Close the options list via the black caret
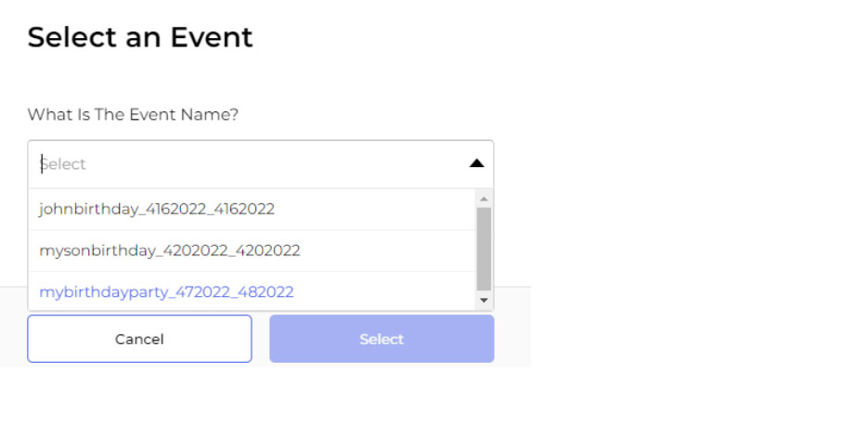Screen dimensions: 868x425 point(476,163)
